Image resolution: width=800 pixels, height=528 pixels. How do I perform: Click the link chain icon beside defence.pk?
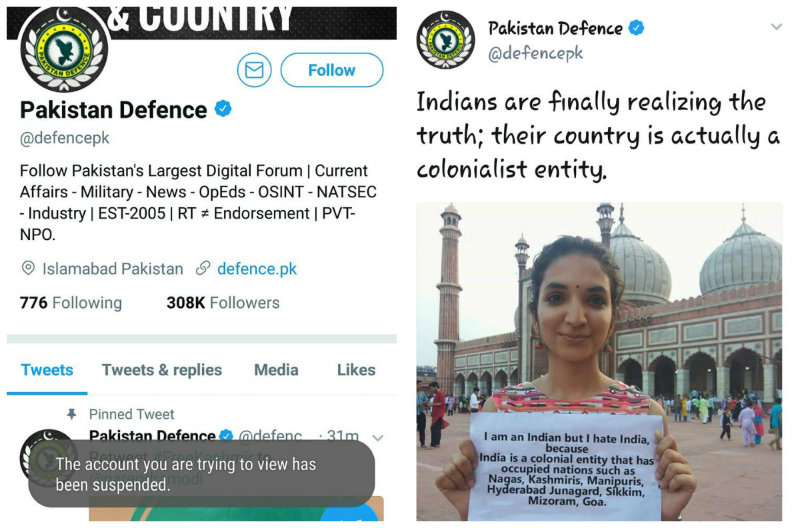(x=203, y=268)
